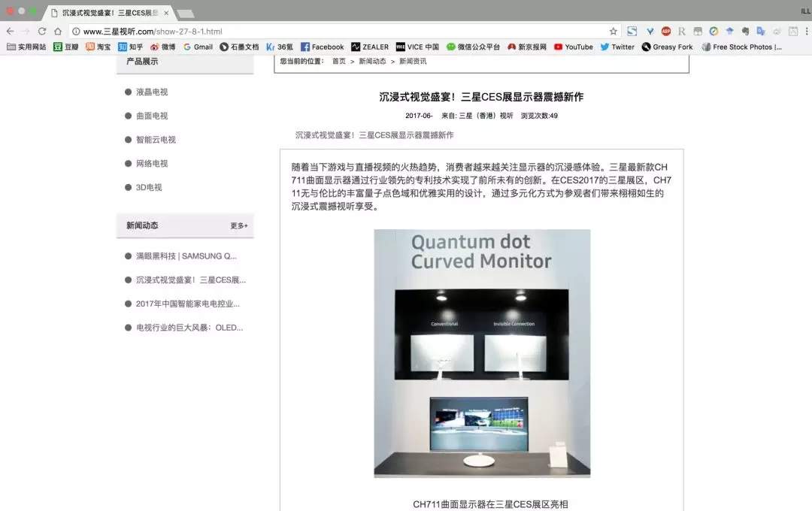Select the 沉浸式视觉盛宴 browser tab
Viewport: 812px width, 511px height.
[x=108, y=13]
